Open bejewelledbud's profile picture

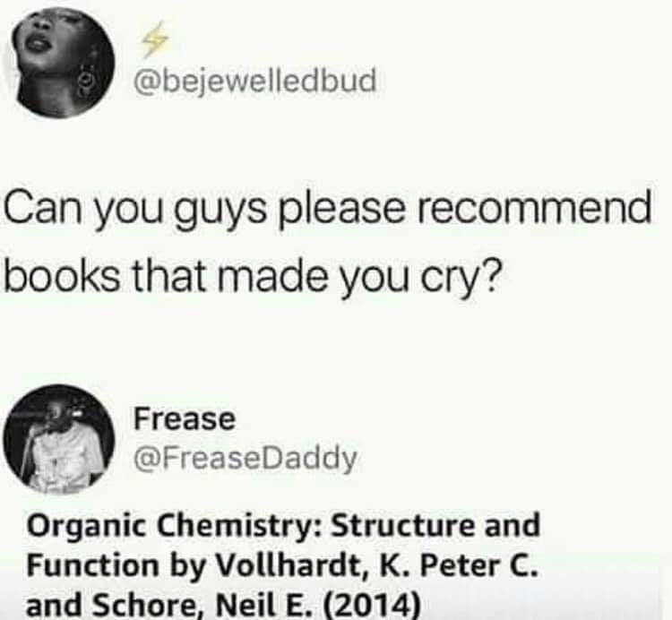pos(58,63)
